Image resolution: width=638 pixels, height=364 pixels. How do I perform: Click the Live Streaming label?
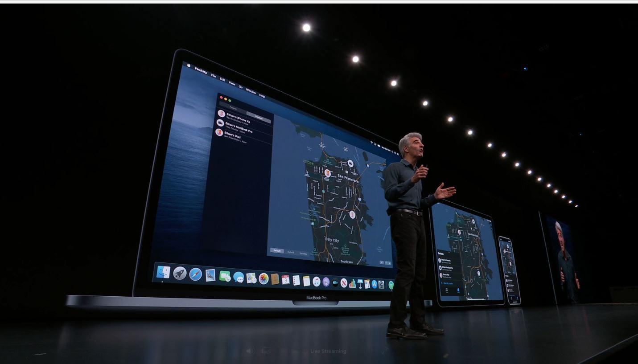pyautogui.click(x=328, y=351)
